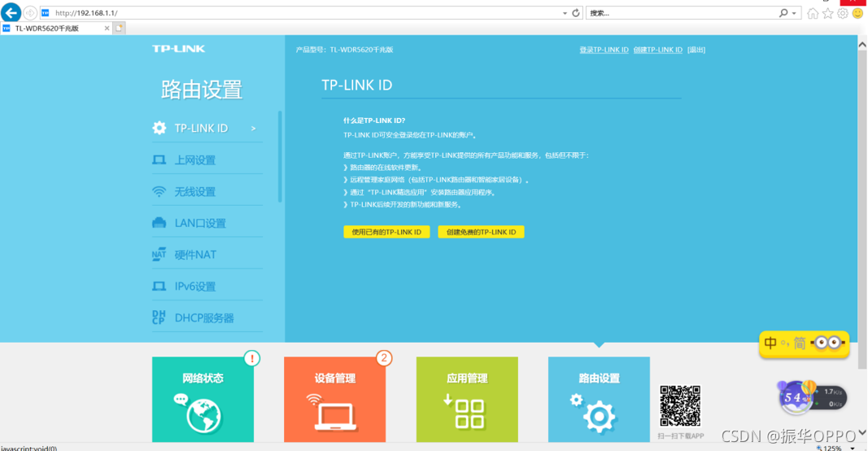Click laptop icon beside IPv6设置
Image resolution: width=868 pixels, height=451 pixels.
159,287
